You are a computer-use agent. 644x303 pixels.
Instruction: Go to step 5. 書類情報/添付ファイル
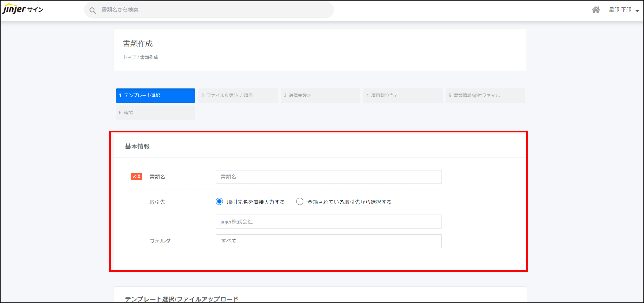coord(485,95)
